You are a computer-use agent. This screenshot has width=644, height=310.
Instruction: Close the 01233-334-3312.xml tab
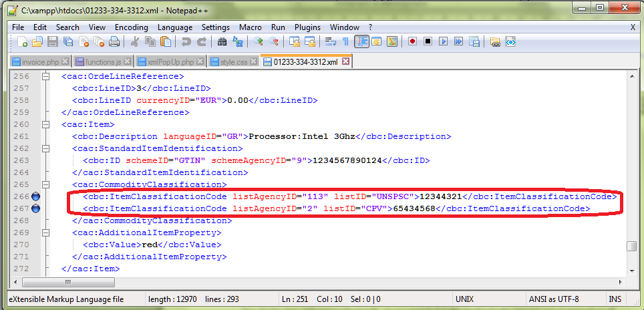[345, 61]
